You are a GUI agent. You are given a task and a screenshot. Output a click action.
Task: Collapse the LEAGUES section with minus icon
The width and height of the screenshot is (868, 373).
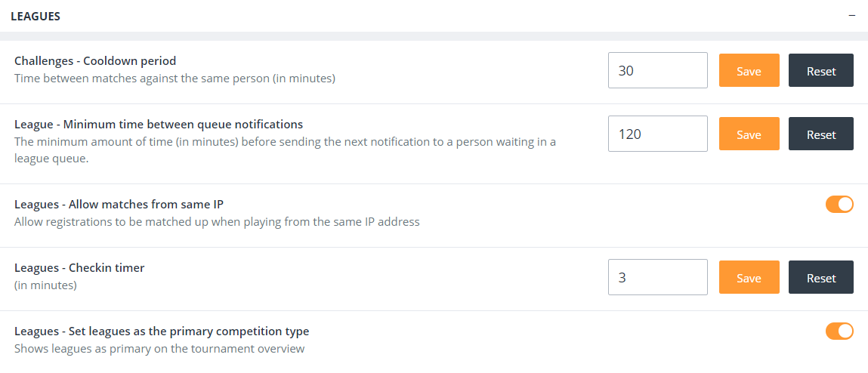click(x=851, y=16)
